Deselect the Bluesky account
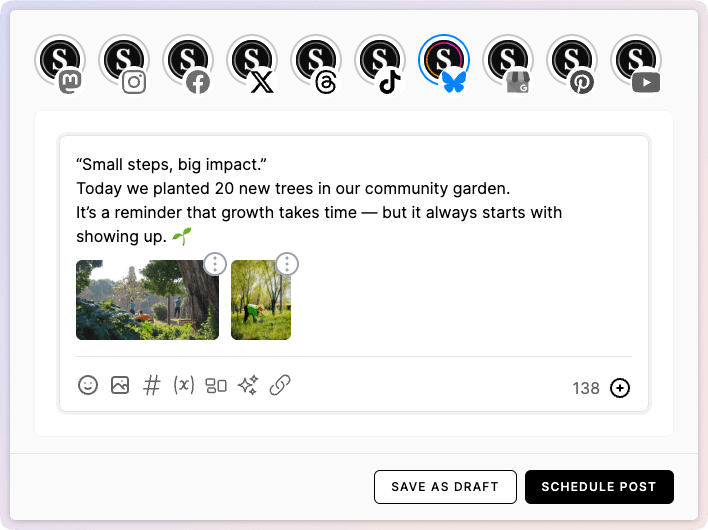Image resolution: width=708 pixels, height=530 pixels. pos(445,61)
